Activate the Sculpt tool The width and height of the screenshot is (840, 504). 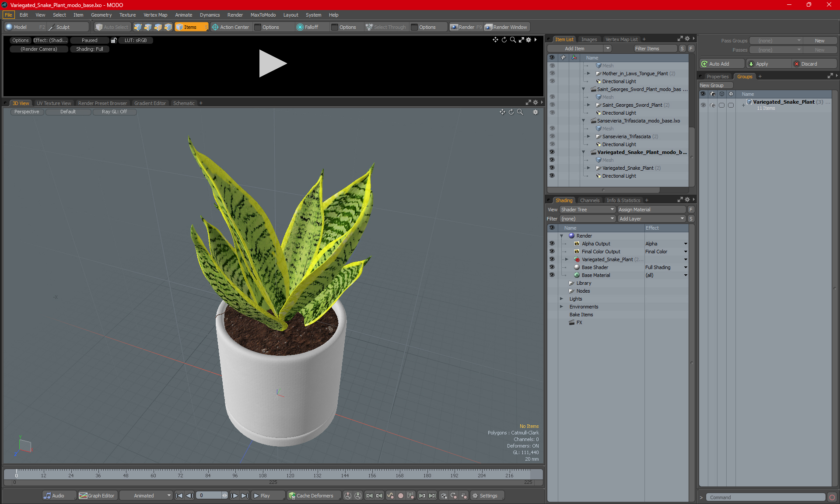tap(63, 27)
